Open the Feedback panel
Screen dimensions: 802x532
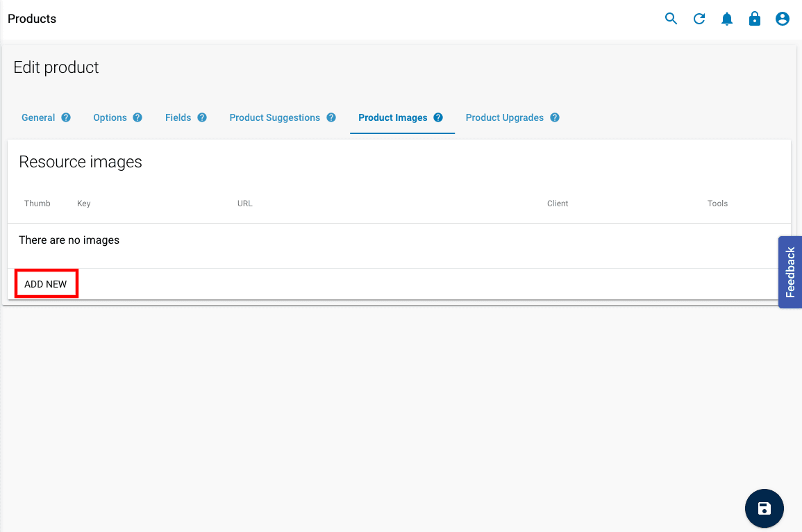(790, 272)
